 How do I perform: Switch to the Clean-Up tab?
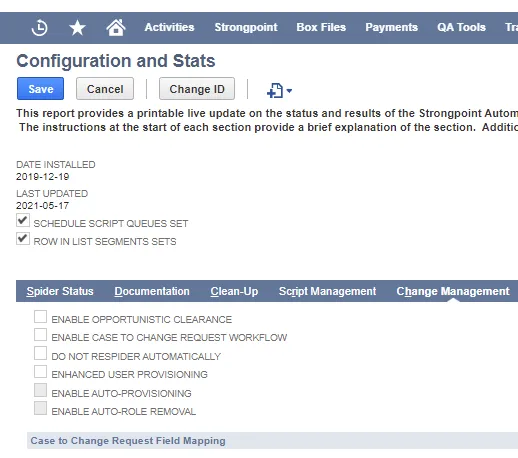click(x=234, y=291)
